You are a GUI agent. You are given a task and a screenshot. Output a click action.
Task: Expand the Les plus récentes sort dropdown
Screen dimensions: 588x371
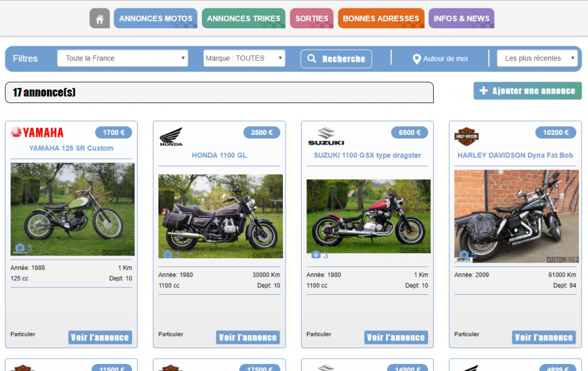click(537, 58)
